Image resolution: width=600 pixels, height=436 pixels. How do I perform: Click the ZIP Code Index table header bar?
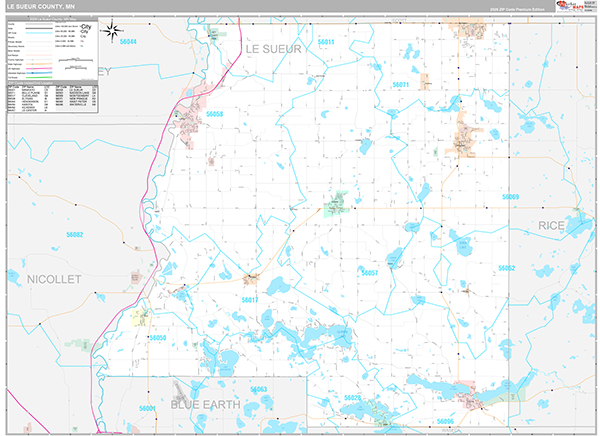52,83
